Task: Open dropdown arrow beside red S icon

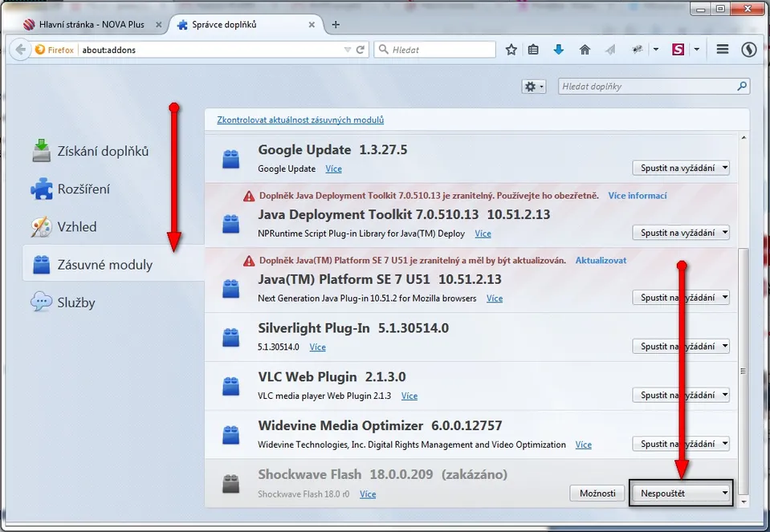Action: 697,50
